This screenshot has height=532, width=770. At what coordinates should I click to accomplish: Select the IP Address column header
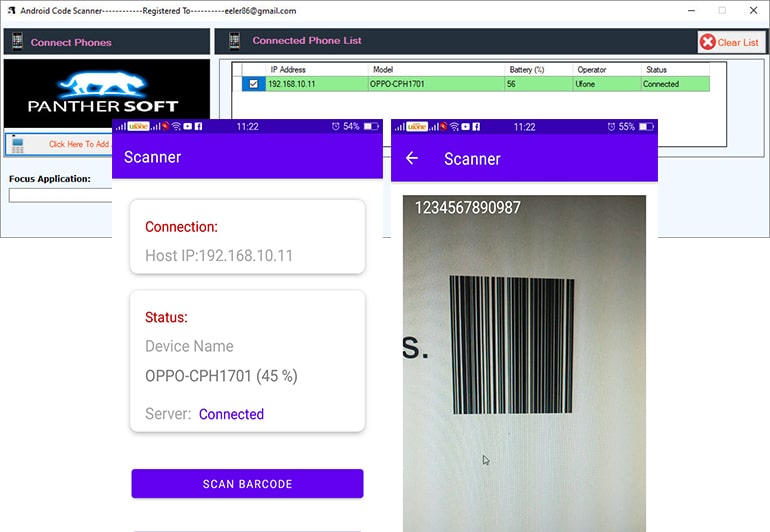pyautogui.click(x=317, y=69)
